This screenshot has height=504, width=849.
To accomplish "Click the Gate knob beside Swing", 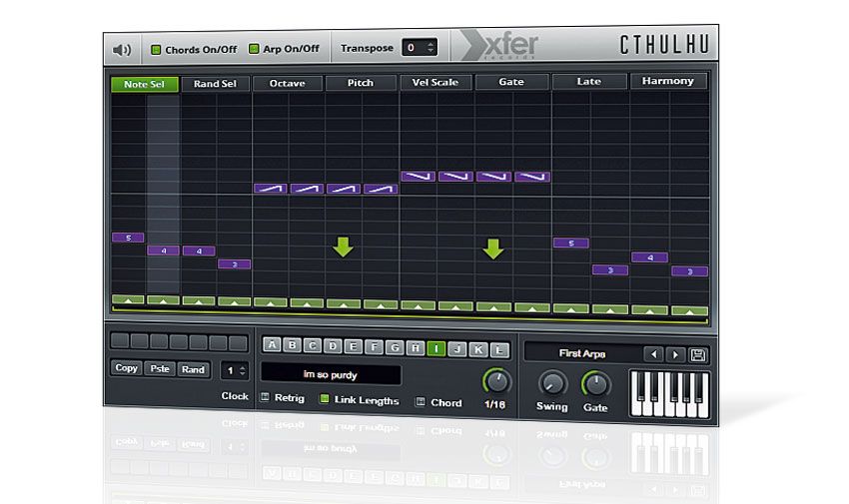I will (x=595, y=384).
